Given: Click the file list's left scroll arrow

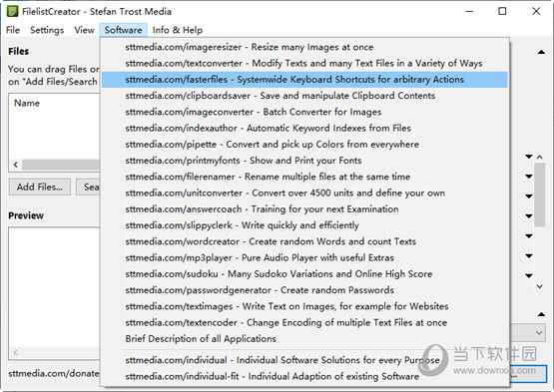Looking at the screenshot, I should pos(16,165).
